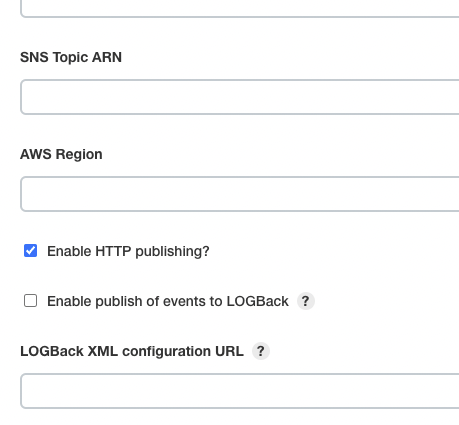Click the partially visible input field at top
Image resolution: width=459 pixels, height=425 pixels.
point(240,8)
